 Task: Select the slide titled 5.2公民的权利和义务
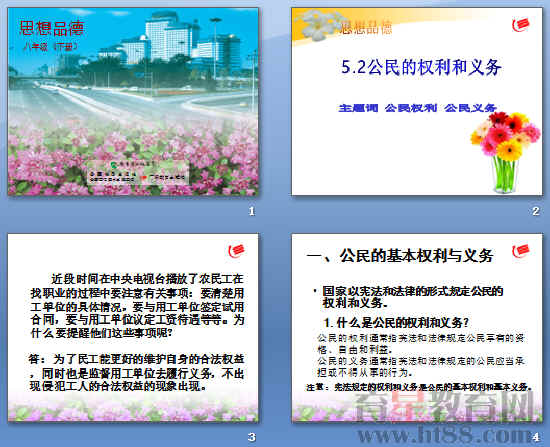[x=417, y=101]
